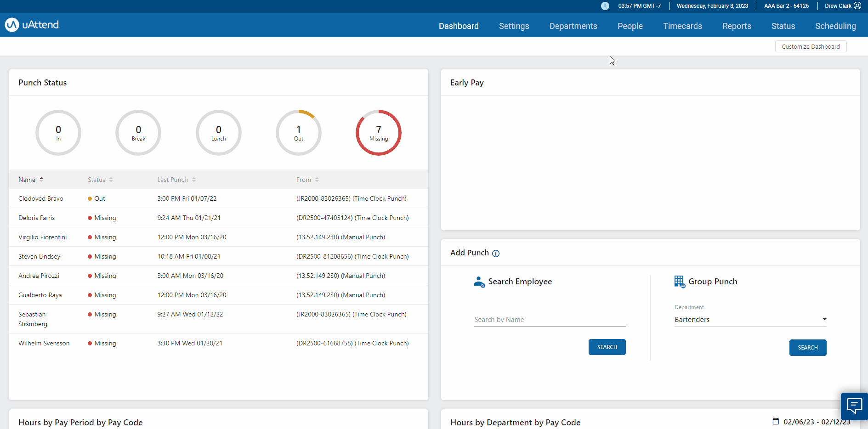The width and height of the screenshot is (868, 429).
Task: Open the calendar icon next to the date range
Action: tap(776, 422)
